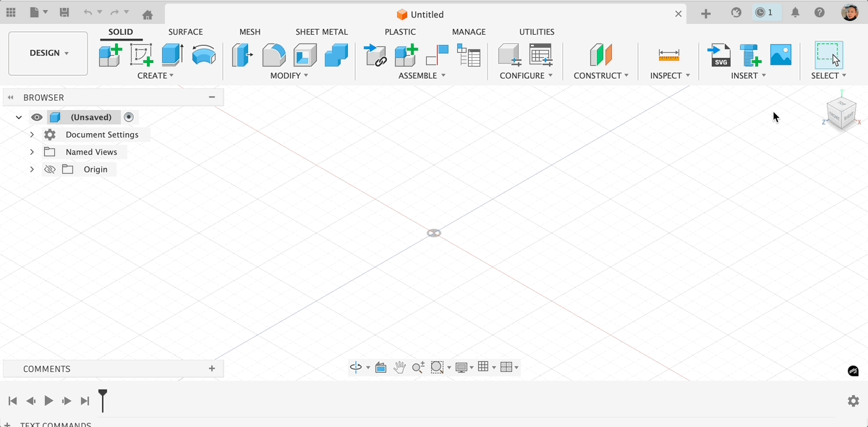Open the data panel grid icon

(11, 12)
